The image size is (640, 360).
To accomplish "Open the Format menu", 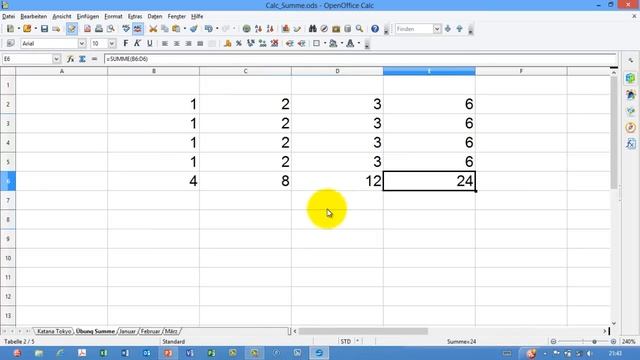I will tap(113, 16).
